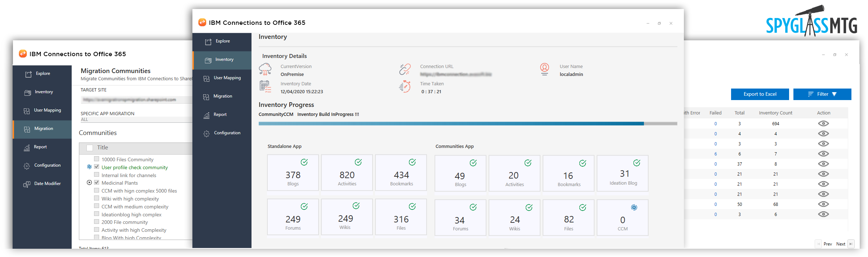Screen dimensions: 868x257
Task: Click the User Mapping icon in the Migration Communities window
Action: tap(27, 111)
